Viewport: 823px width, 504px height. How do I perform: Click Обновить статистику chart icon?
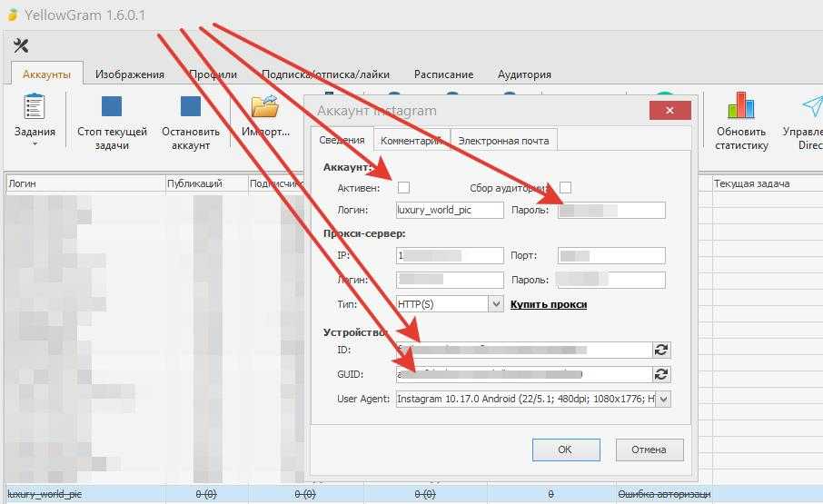pos(741,107)
